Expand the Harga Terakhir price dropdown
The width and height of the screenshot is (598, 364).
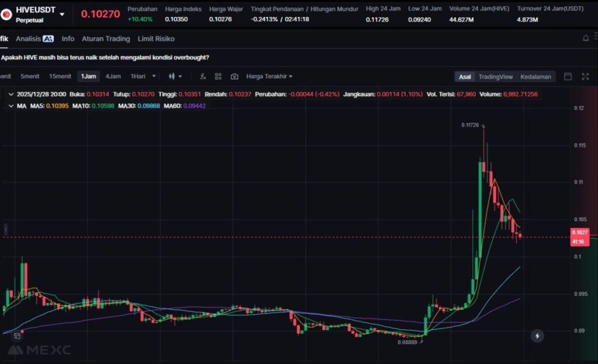[x=269, y=76]
